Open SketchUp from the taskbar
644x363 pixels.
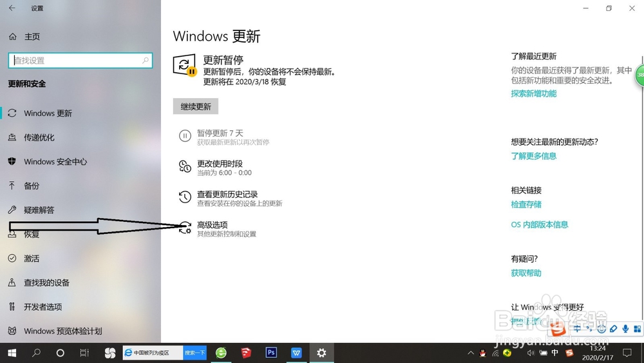(246, 353)
